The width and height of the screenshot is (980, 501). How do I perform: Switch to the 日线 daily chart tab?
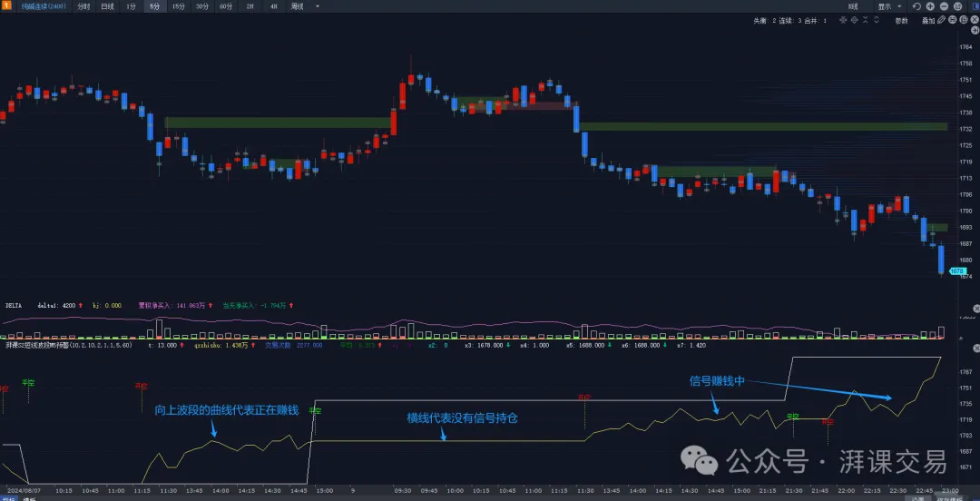point(107,6)
